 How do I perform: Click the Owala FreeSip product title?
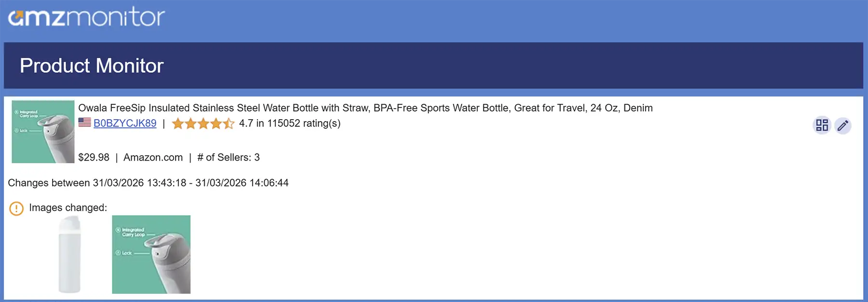[365, 108]
